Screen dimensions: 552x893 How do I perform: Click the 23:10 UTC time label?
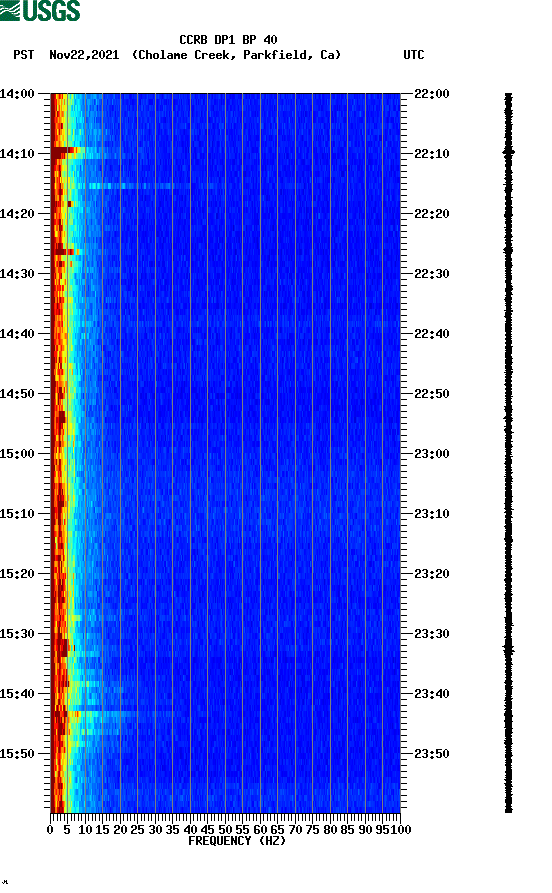tap(432, 514)
